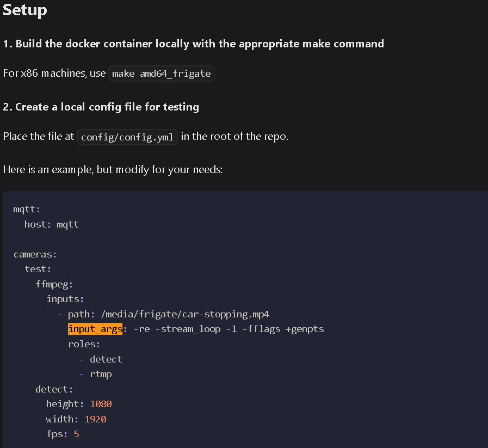Click the 'Build the docker container' heading
The image size is (488, 448).
point(193,44)
